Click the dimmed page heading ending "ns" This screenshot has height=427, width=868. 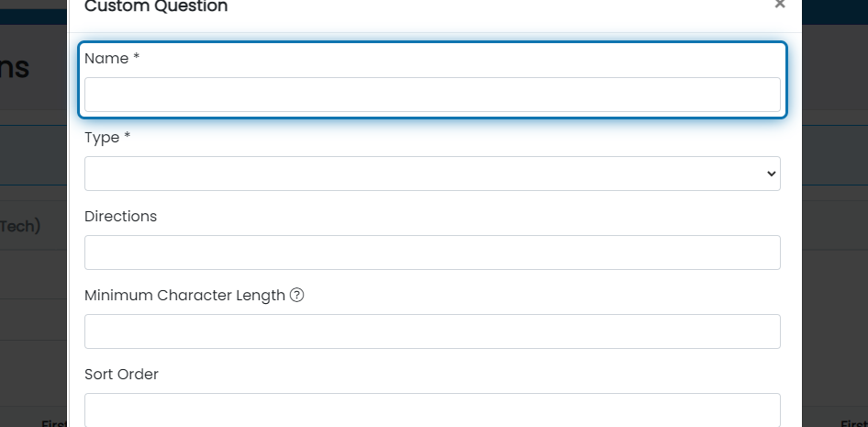15,68
